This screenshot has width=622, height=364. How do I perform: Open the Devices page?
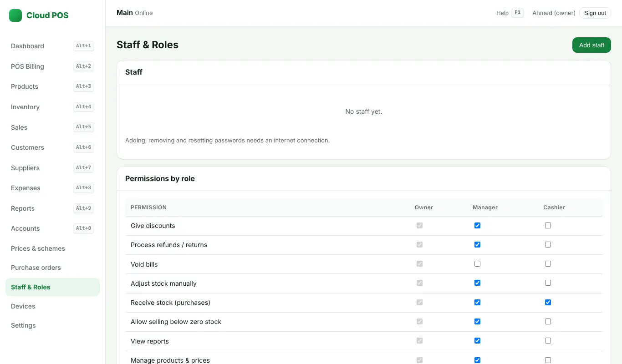click(52, 306)
